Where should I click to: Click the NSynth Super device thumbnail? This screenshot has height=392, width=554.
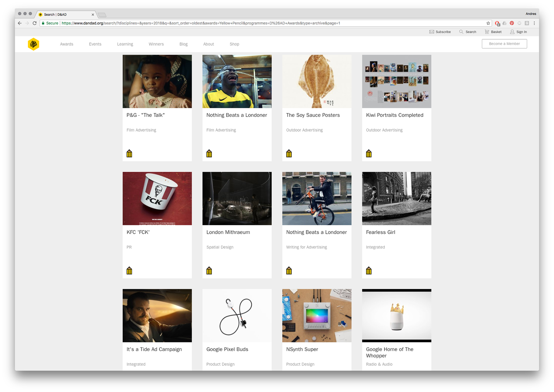pyautogui.click(x=317, y=316)
